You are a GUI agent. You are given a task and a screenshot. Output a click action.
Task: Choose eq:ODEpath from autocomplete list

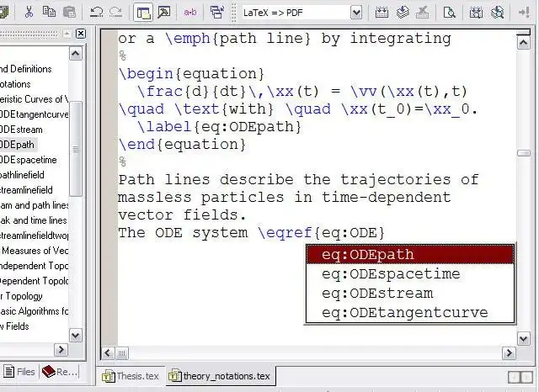pyautogui.click(x=410, y=255)
